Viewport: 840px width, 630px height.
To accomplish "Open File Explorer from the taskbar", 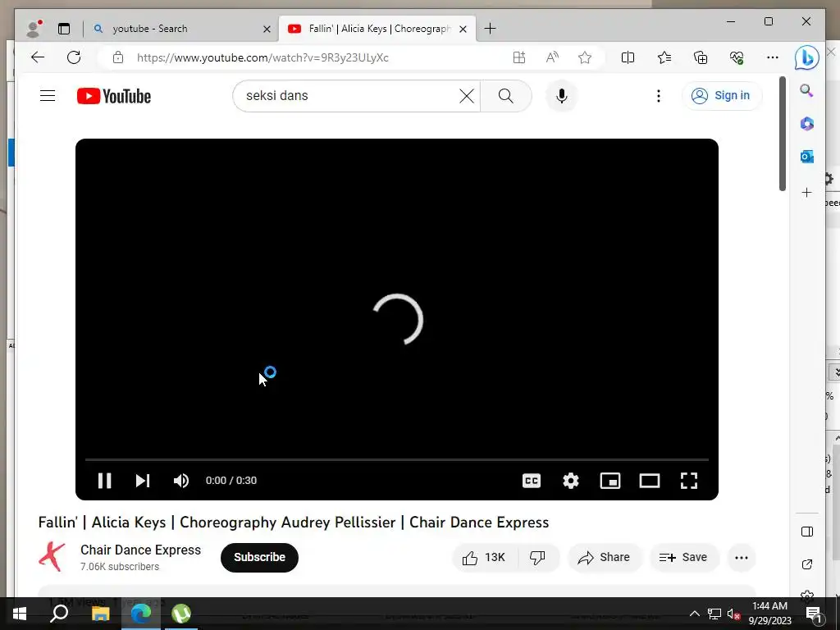I will point(100,614).
